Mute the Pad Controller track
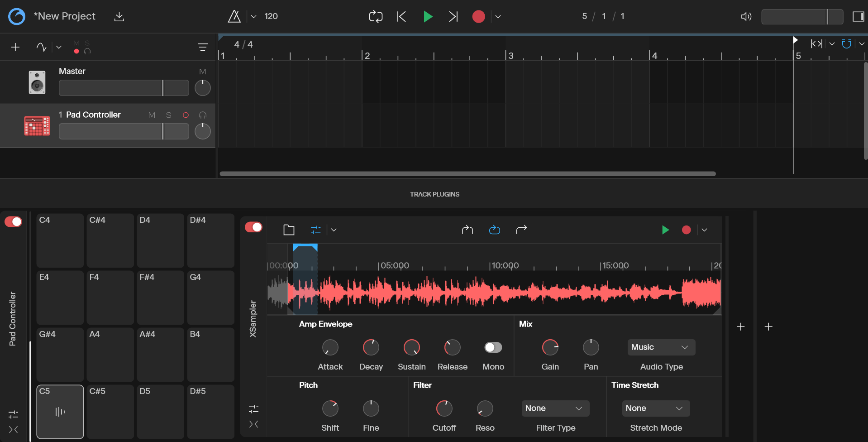868x442 pixels. [152, 115]
